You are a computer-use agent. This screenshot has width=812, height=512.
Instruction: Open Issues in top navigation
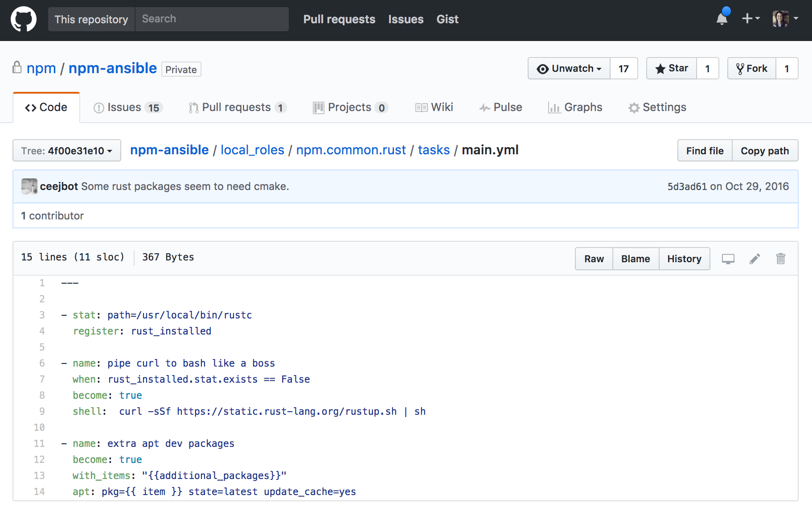pos(406,19)
